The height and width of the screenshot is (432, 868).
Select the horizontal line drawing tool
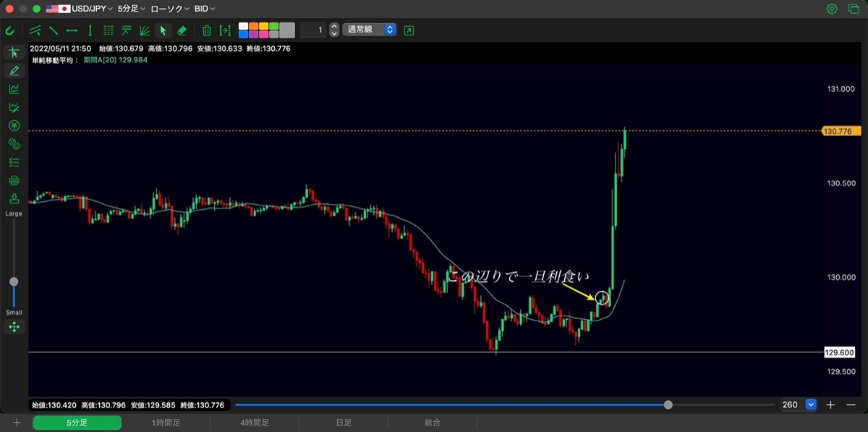[72, 30]
